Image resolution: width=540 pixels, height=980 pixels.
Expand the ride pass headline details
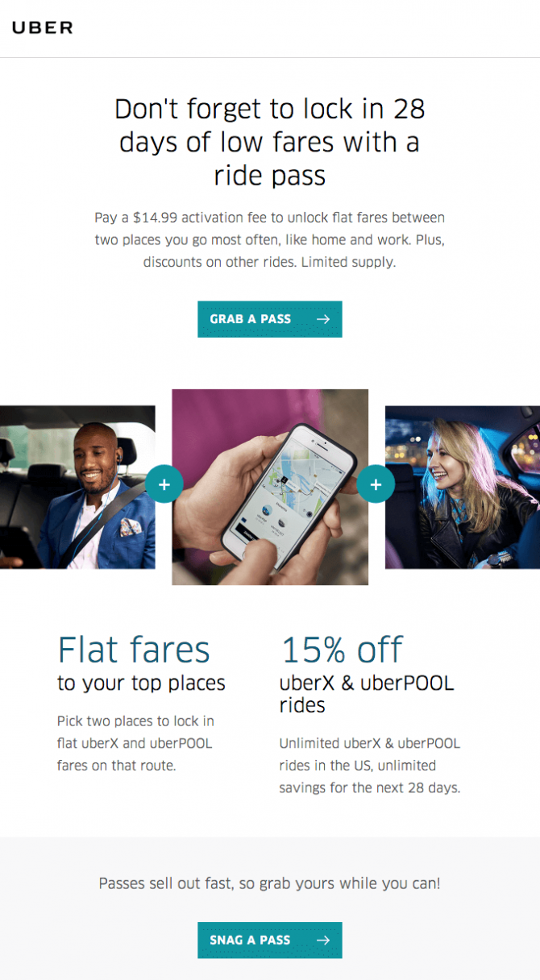click(x=269, y=142)
